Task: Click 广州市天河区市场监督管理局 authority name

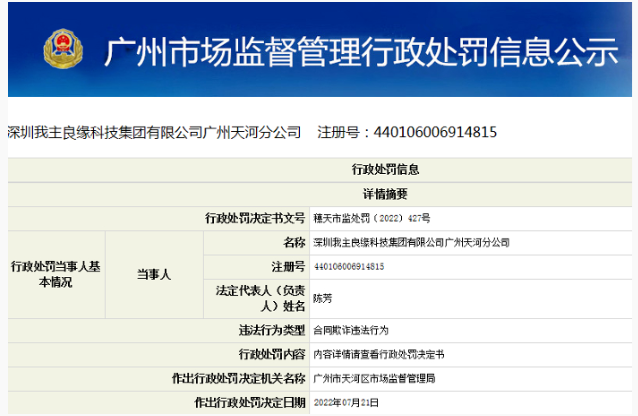Action: click(374, 378)
